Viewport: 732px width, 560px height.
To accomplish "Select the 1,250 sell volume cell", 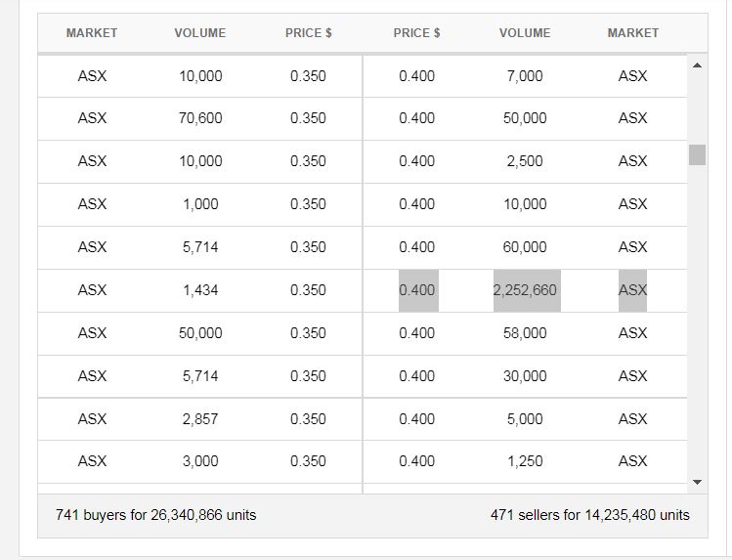I will (525, 461).
